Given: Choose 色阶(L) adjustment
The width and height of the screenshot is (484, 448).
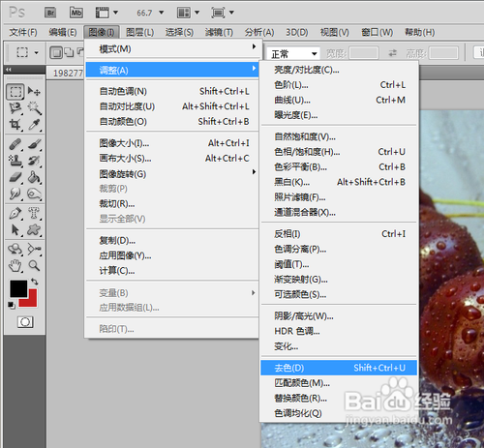Looking at the screenshot, I should (339, 85).
